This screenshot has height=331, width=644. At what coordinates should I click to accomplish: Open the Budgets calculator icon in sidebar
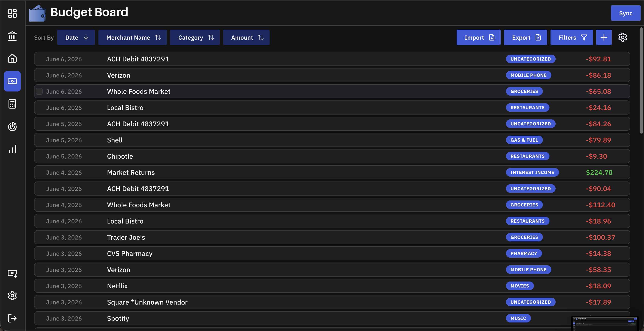pyautogui.click(x=12, y=104)
